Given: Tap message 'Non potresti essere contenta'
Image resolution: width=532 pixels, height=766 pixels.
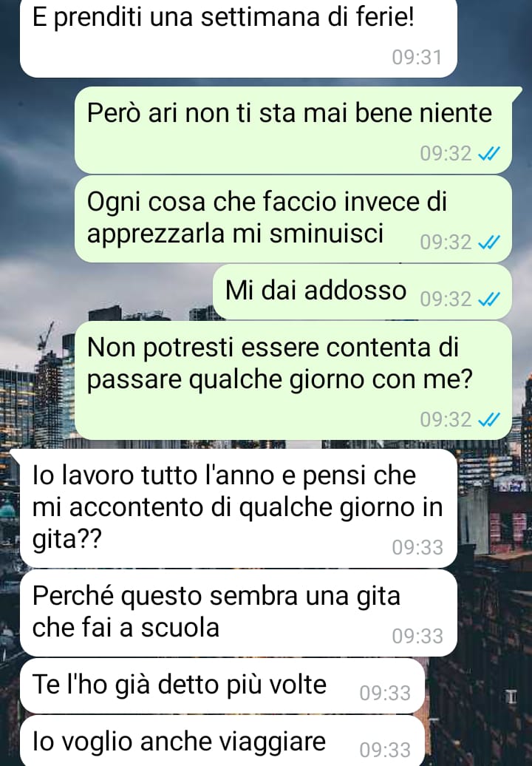Looking at the screenshot, I should tap(293, 380).
